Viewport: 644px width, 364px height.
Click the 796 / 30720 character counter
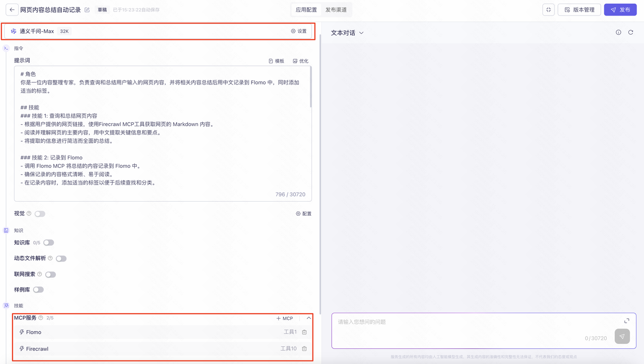(290, 195)
